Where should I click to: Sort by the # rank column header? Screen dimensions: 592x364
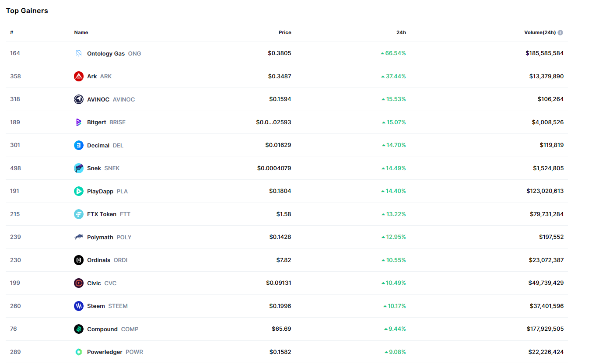point(12,32)
